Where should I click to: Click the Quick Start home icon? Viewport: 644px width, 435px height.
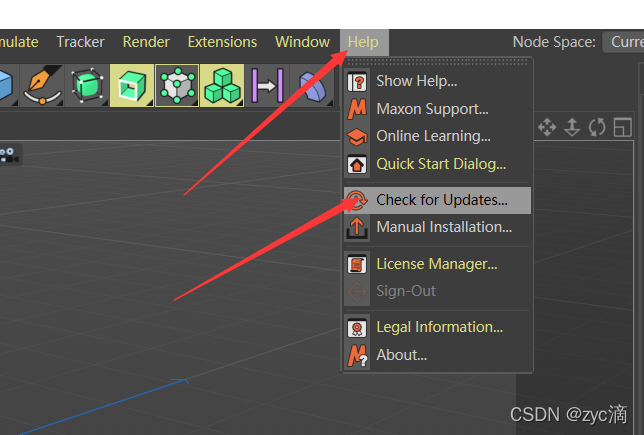357,165
